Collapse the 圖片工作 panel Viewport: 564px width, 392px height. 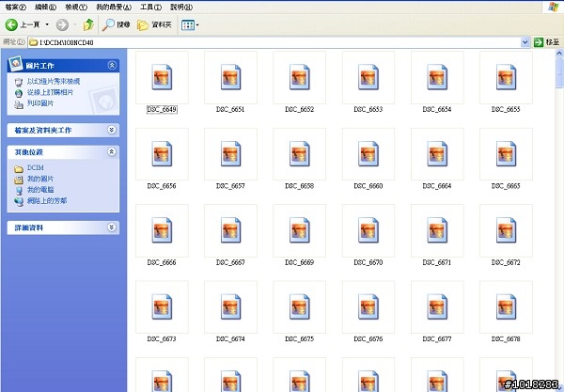click(x=112, y=65)
